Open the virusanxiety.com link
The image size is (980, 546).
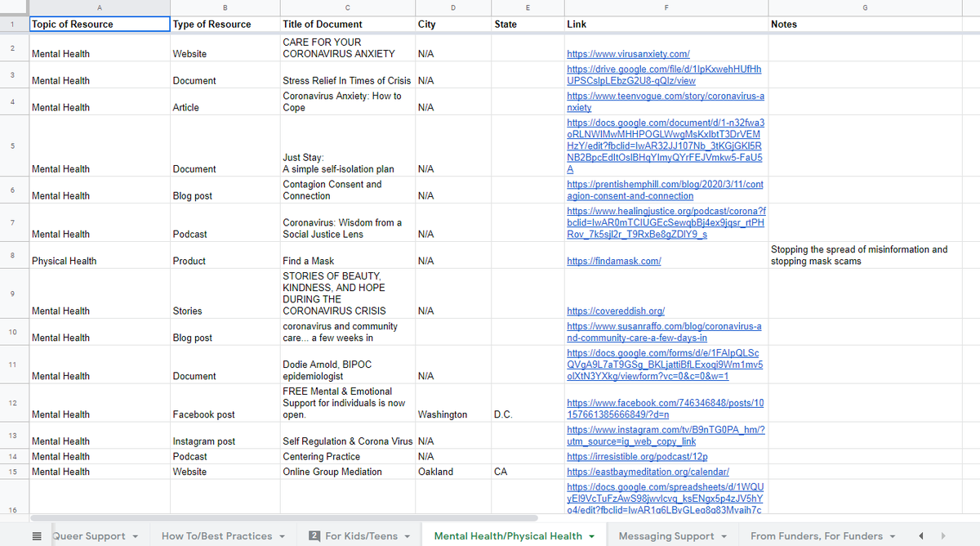(628, 54)
